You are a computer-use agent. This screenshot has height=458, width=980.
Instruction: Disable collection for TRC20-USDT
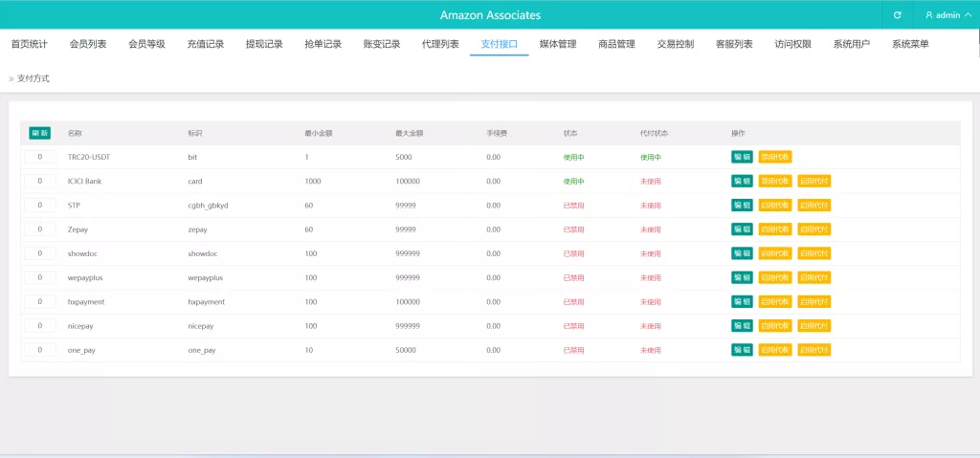tap(775, 157)
